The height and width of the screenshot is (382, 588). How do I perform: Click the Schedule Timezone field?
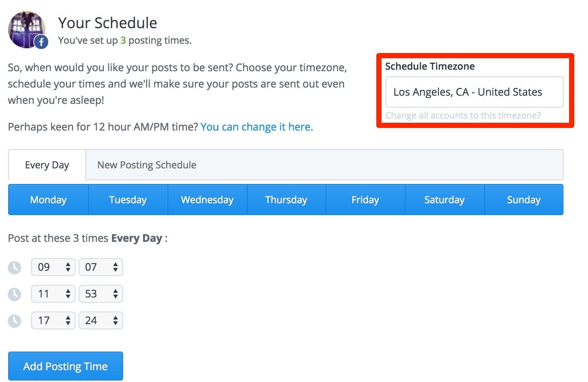[x=468, y=92]
